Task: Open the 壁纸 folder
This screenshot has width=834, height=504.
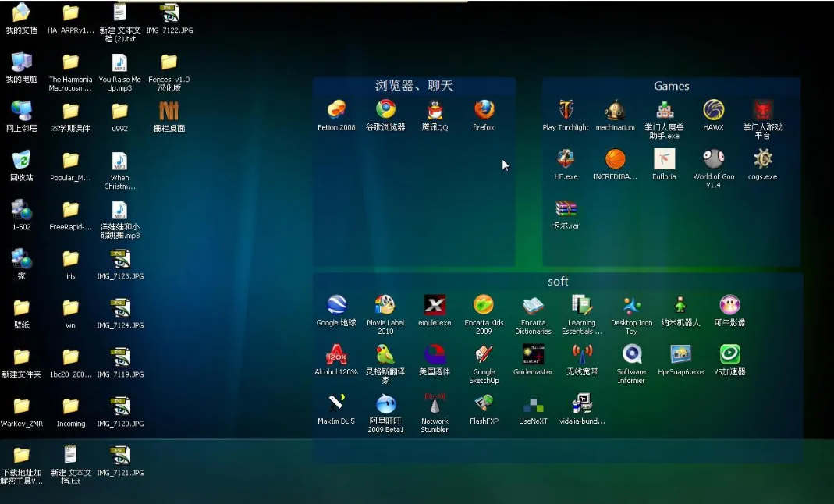Action: point(21,307)
